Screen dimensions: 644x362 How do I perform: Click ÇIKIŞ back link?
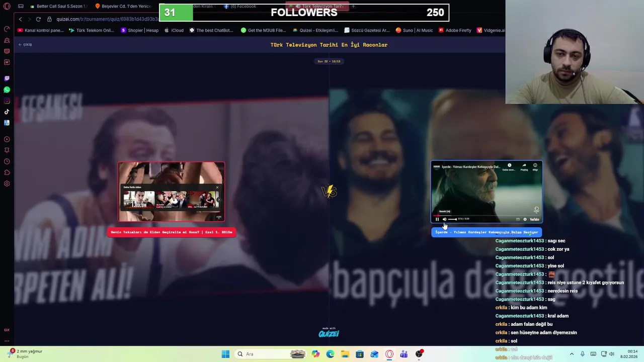point(25,45)
